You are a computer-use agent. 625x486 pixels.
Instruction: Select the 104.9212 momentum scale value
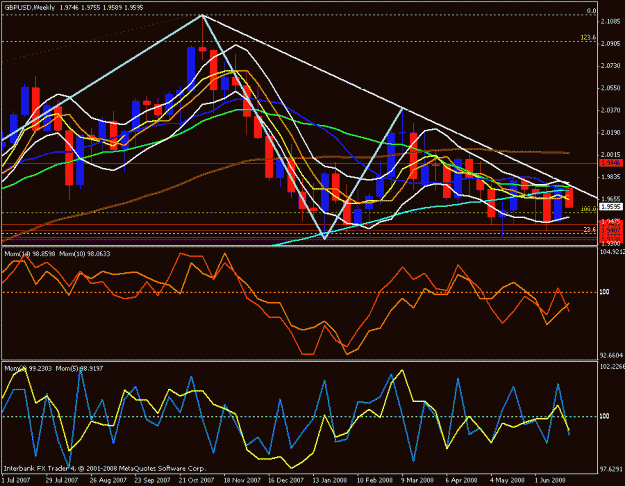(x=612, y=252)
